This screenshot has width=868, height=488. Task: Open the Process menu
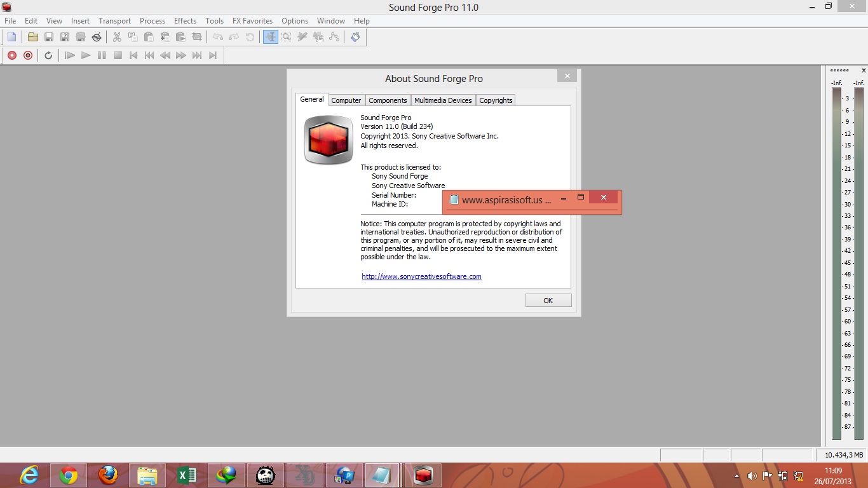153,21
